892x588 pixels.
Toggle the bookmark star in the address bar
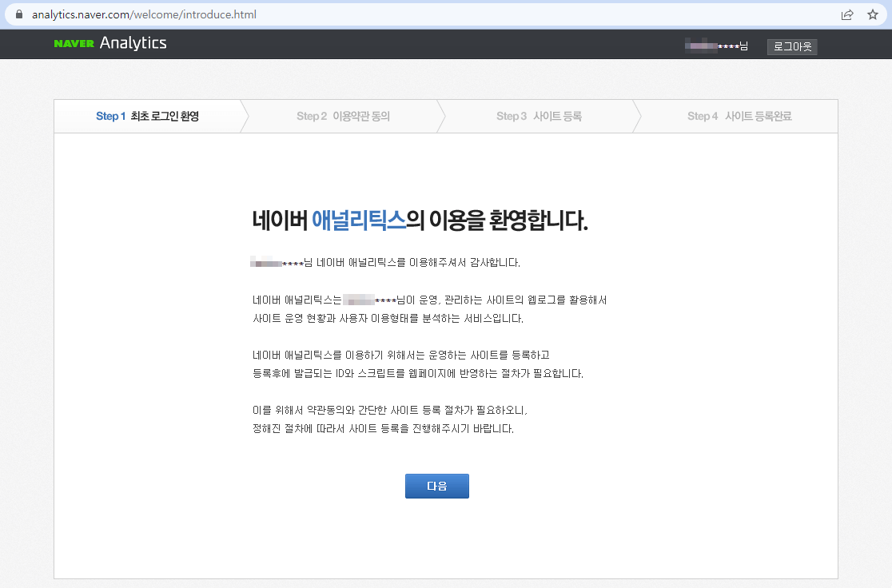pos(873,14)
